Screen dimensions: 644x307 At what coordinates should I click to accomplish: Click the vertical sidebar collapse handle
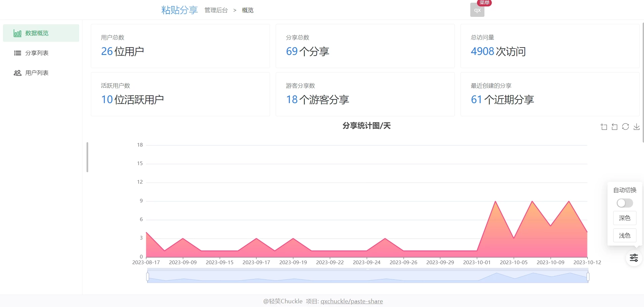click(87, 157)
